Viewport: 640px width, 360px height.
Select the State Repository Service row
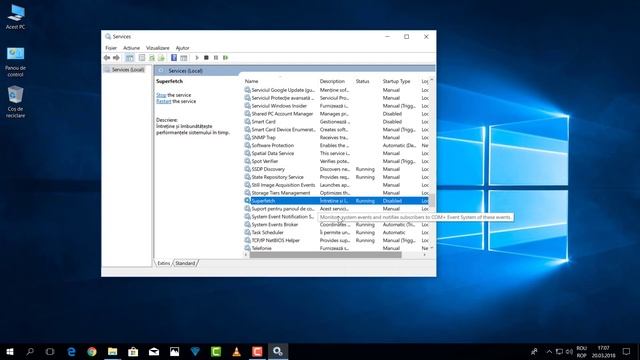coord(336,177)
